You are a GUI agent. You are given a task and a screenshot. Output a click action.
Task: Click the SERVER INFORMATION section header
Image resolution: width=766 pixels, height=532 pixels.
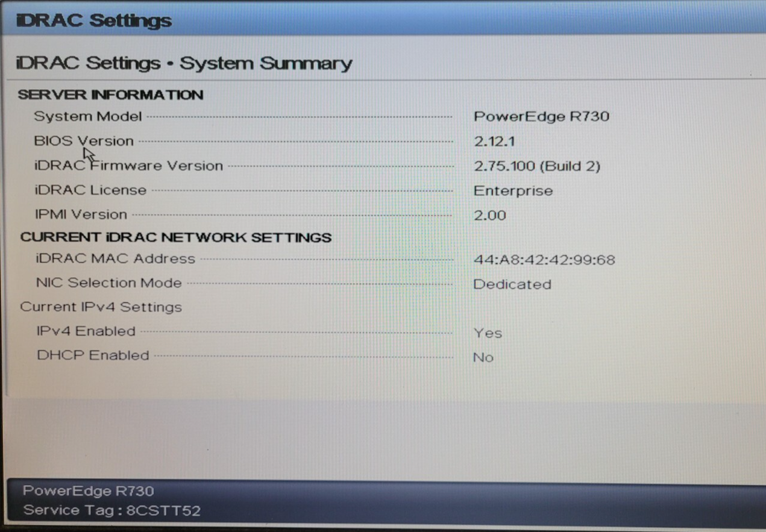[x=110, y=95]
